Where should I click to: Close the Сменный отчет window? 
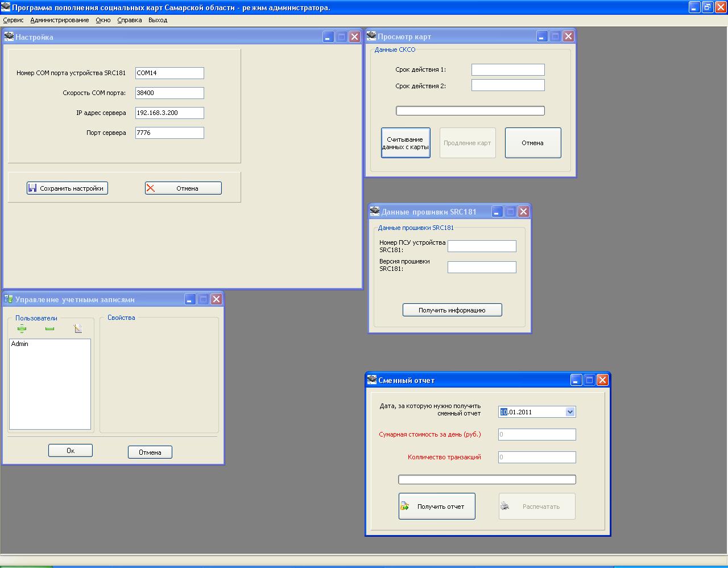603,380
